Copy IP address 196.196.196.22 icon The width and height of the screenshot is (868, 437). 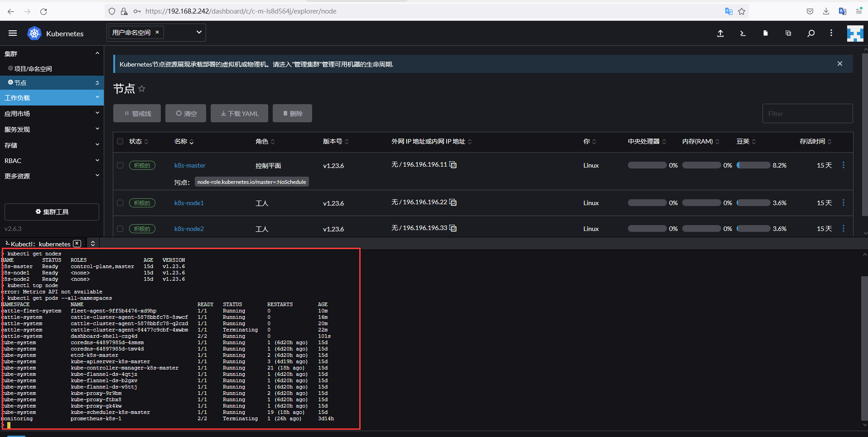click(453, 202)
